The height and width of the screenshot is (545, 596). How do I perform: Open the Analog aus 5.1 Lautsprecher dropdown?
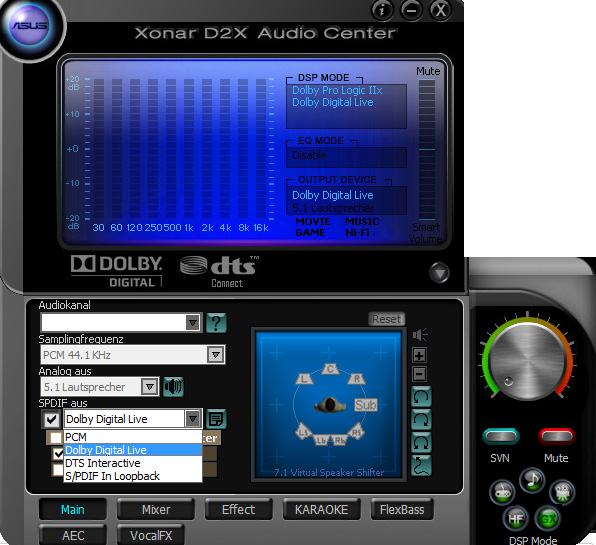149,387
